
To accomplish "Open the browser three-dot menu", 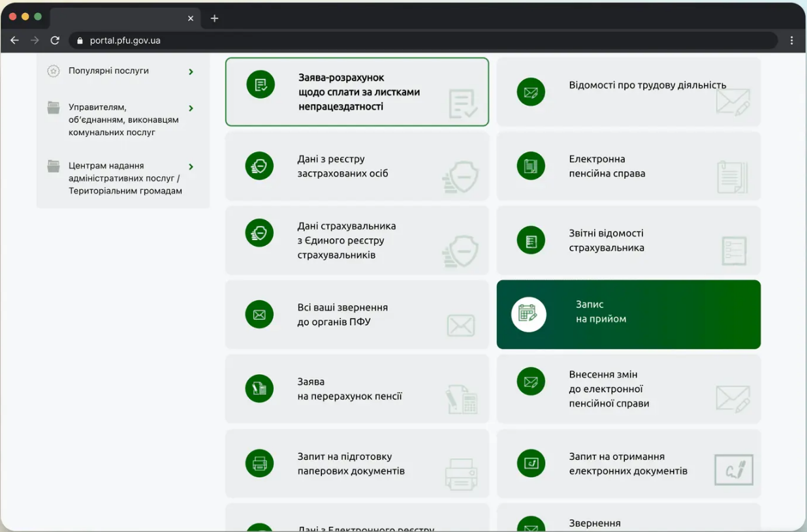I will 791,40.
